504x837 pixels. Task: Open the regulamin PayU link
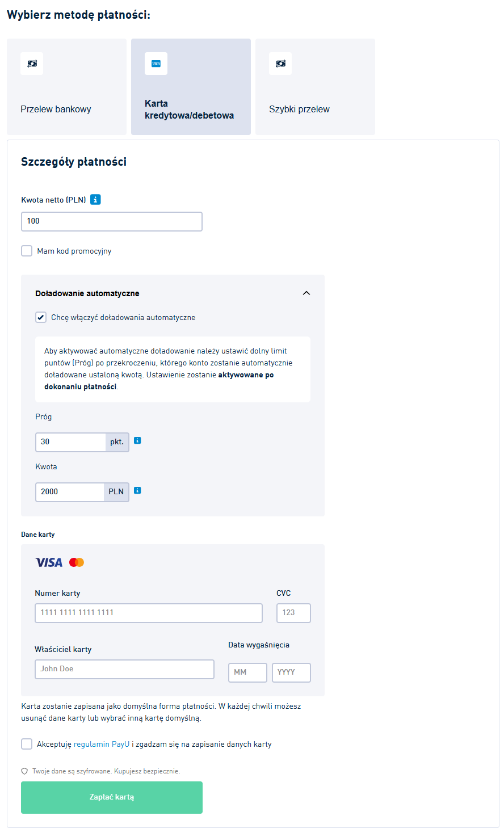click(x=102, y=744)
